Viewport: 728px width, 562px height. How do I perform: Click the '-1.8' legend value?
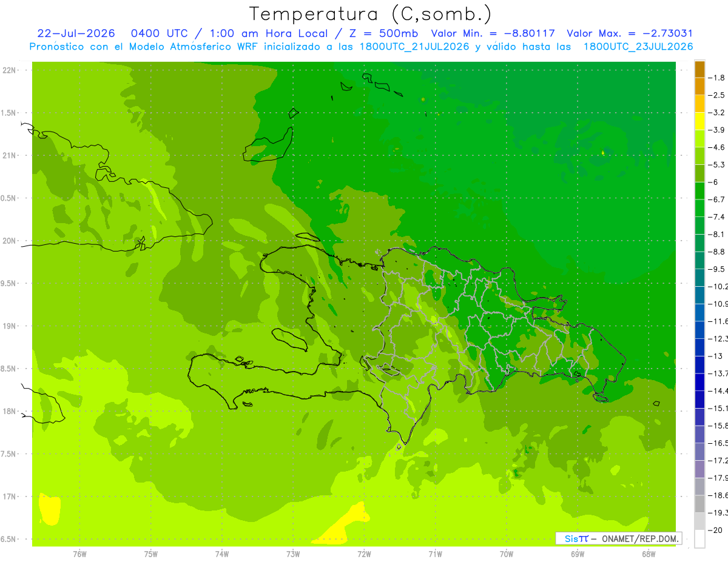(716, 78)
